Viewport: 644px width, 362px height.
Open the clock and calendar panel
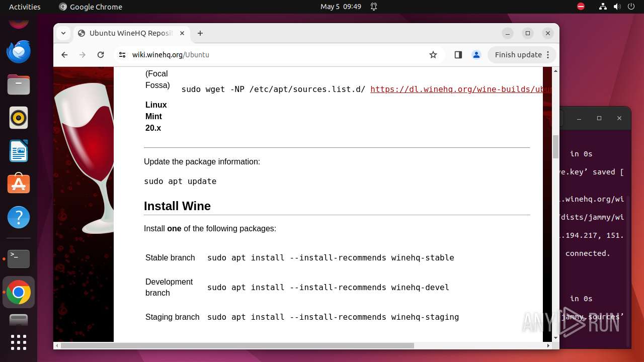point(341,7)
